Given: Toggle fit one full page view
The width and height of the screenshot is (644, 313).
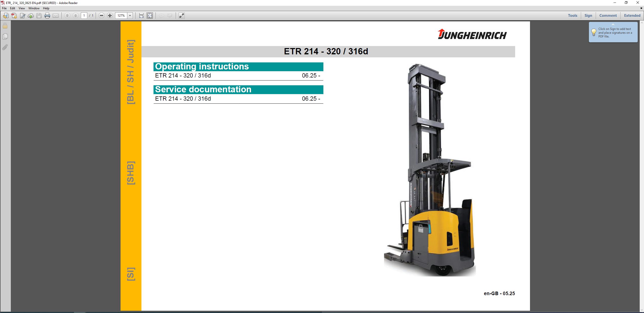Looking at the screenshot, I should click(x=150, y=16).
